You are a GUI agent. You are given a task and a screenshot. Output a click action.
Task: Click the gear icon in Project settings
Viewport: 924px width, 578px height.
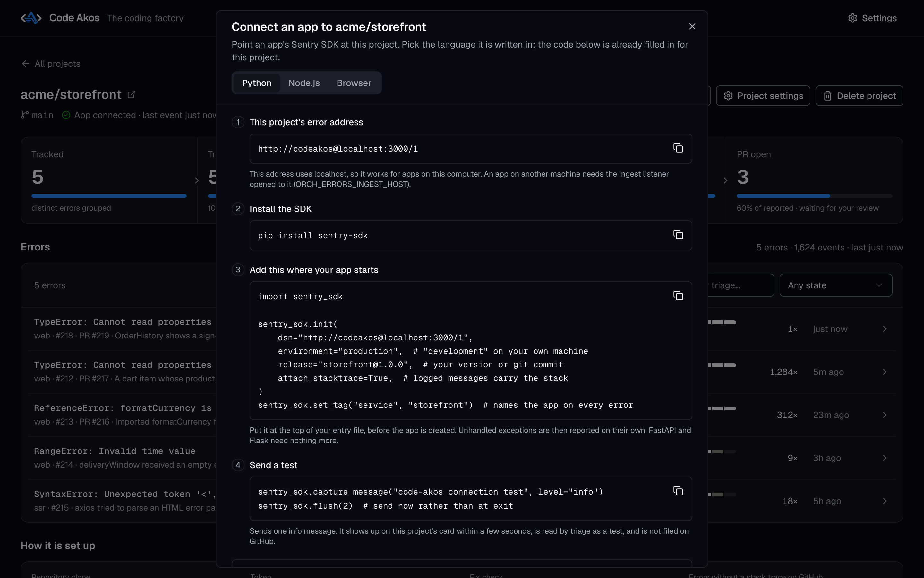click(x=728, y=96)
